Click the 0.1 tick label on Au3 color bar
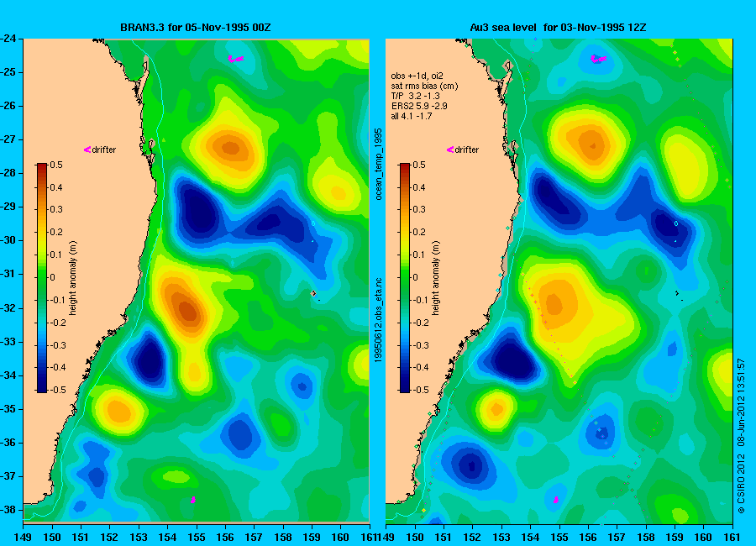The height and width of the screenshot is (546, 756). point(419,255)
